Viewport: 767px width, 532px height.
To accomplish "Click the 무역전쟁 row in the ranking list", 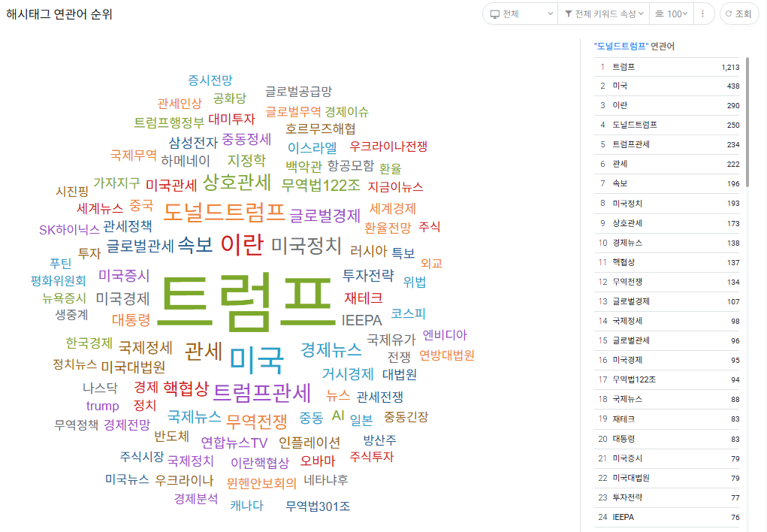I will click(669, 282).
